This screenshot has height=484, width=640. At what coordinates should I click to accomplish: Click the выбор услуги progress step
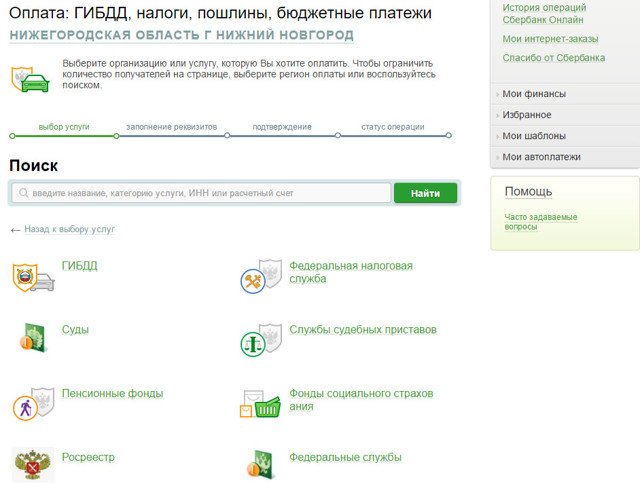(64, 127)
